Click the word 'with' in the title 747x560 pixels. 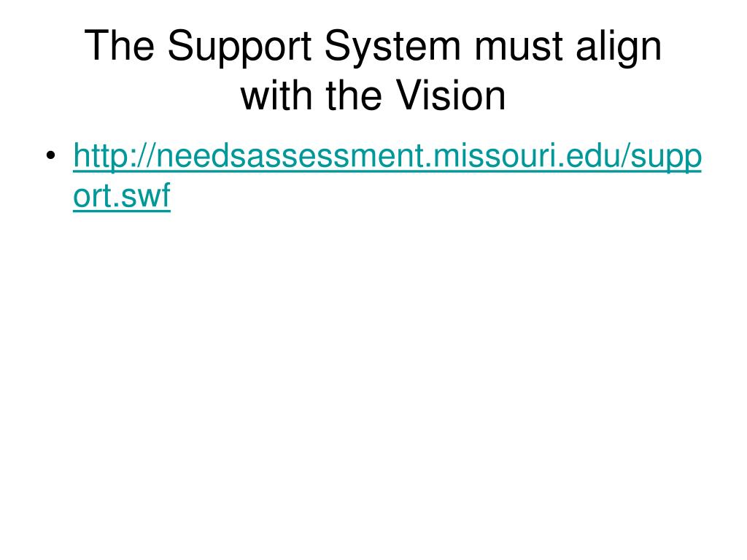coord(276,96)
